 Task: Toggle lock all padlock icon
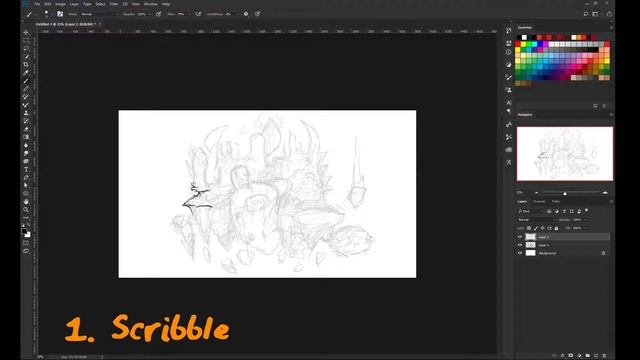[x=556, y=228]
